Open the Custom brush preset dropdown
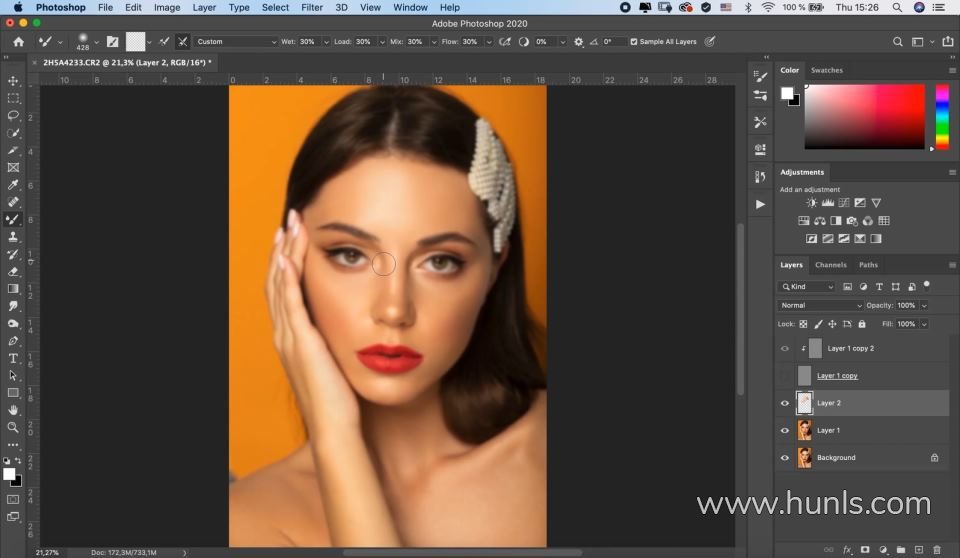The image size is (960, 558). pos(236,42)
